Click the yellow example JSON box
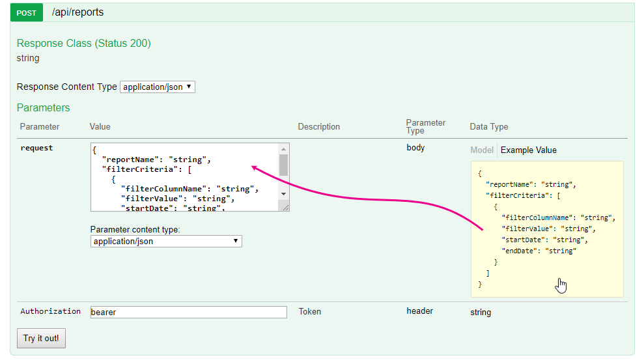The height and width of the screenshot is (362, 644). pyautogui.click(x=547, y=229)
